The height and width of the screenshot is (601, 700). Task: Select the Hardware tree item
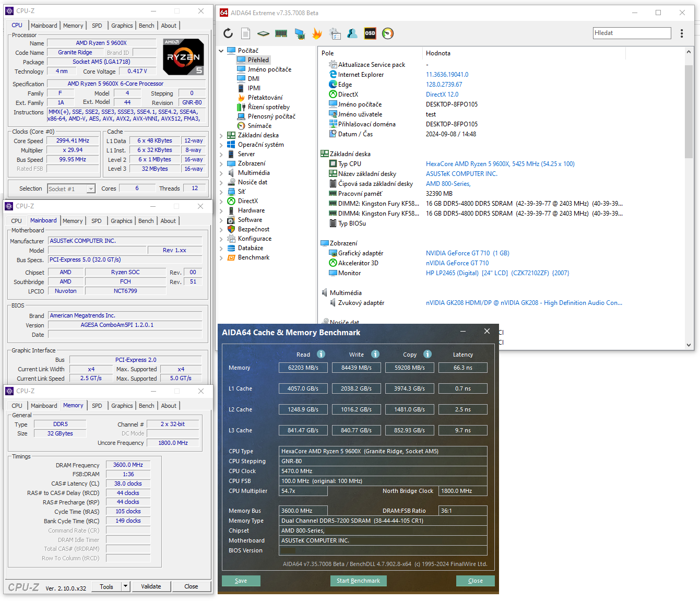[252, 210]
